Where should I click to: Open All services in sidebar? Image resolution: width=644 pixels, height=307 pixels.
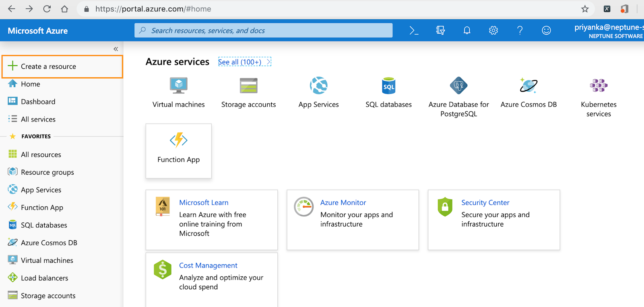click(x=38, y=120)
